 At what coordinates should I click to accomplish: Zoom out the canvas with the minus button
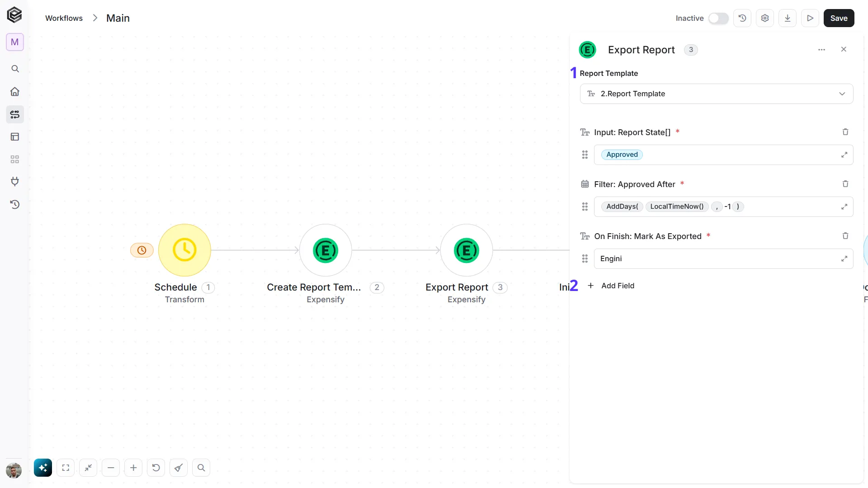[111, 468]
